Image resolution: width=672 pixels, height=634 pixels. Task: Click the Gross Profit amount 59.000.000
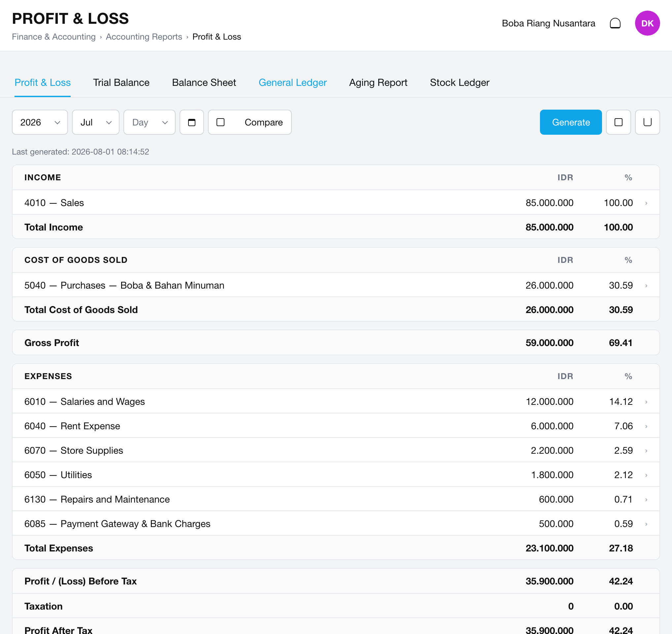549,343
